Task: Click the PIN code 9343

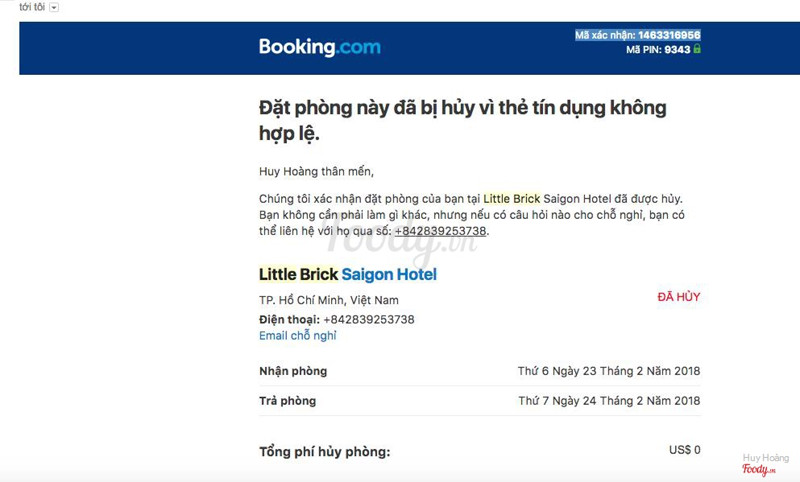Action: click(677, 49)
